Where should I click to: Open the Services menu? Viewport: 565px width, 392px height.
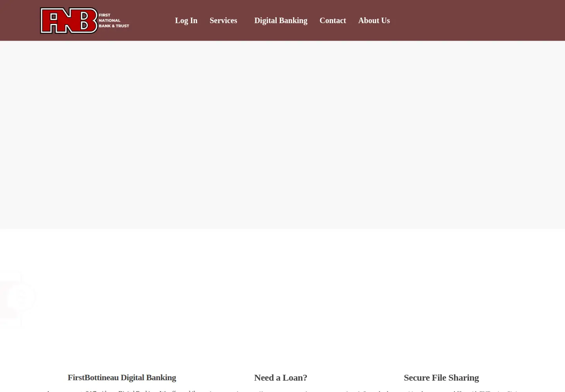click(223, 20)
